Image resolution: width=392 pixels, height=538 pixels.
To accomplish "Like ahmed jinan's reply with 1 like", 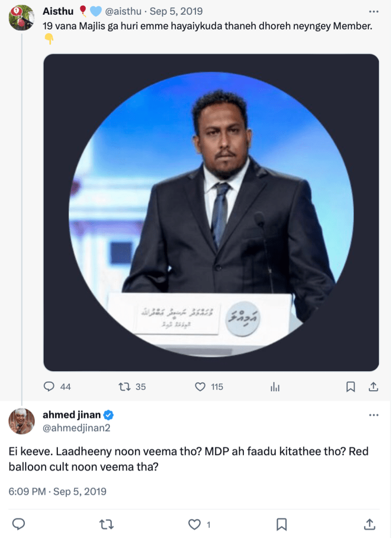I will coord(195,524).
